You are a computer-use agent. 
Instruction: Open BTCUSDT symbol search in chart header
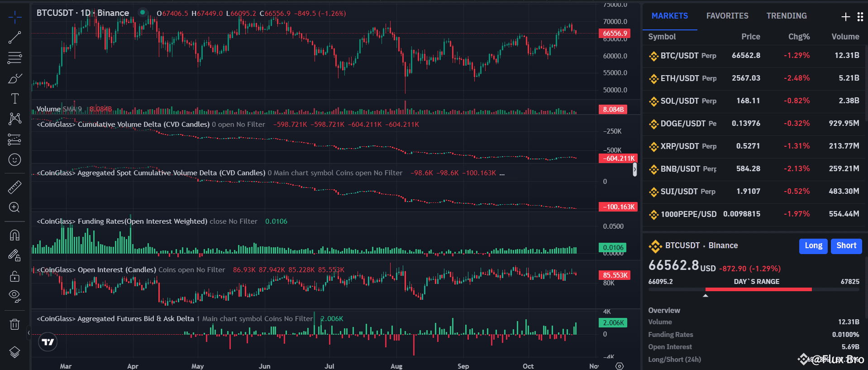tap(54, 13)
